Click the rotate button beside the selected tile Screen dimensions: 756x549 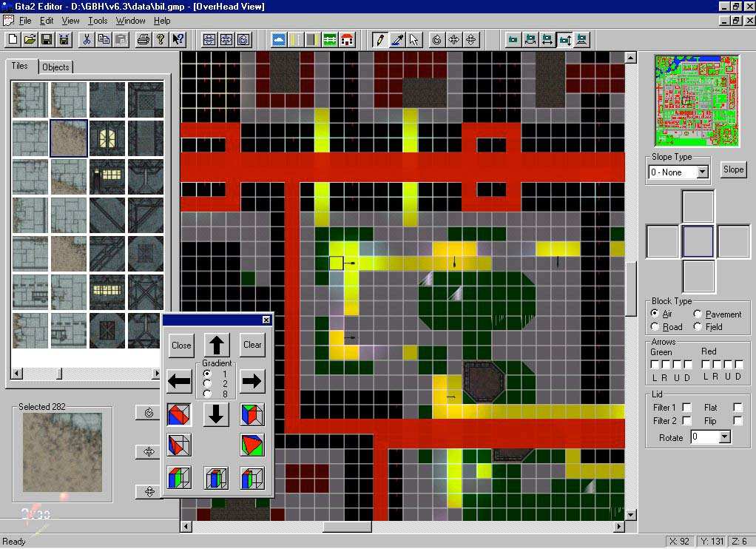coord(149,412)
